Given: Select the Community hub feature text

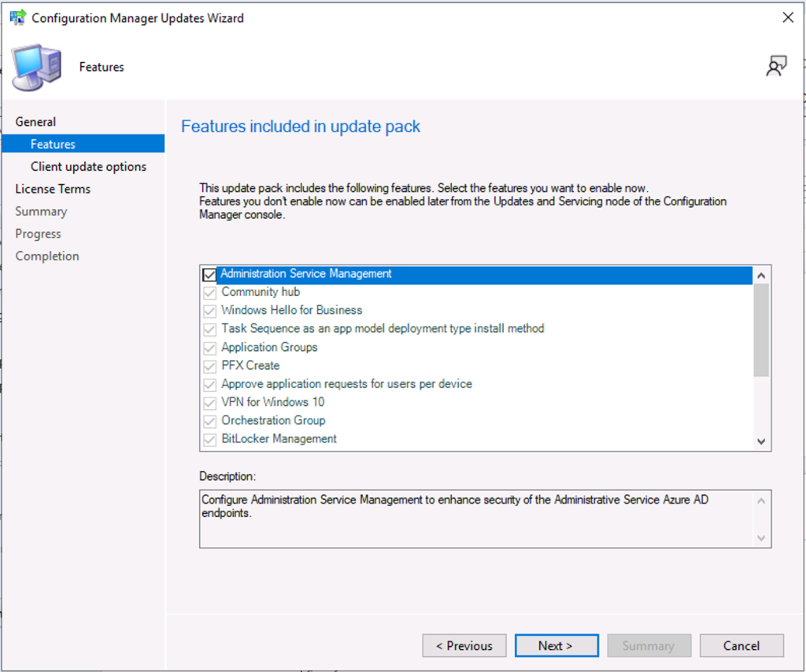Looking at the screenshot, I should point(261,292).
